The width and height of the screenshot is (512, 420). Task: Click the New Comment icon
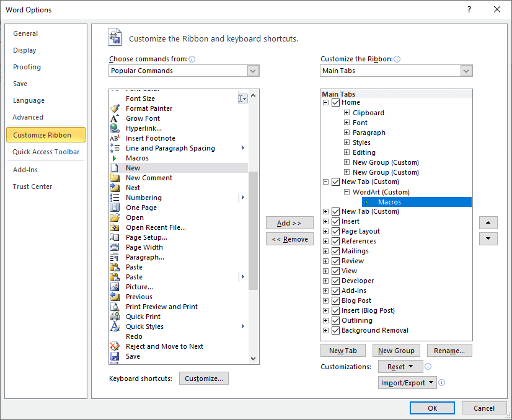(x=115, y=178)
